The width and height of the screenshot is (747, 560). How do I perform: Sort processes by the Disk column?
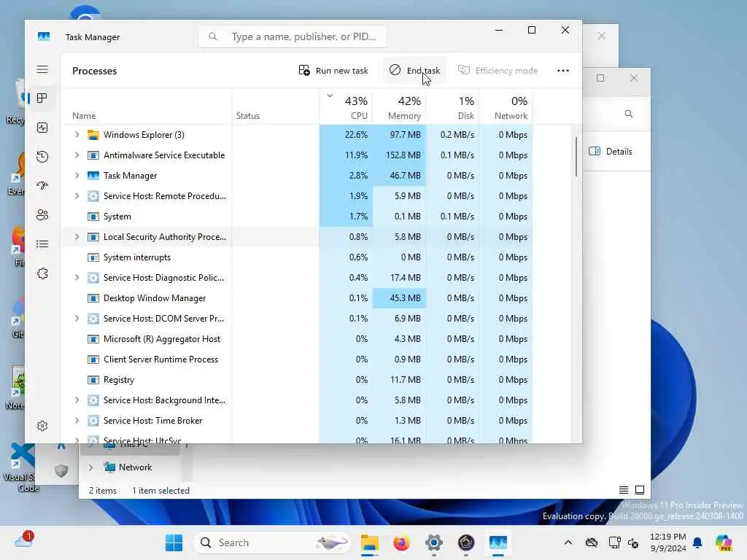click(x=452, y=107)
